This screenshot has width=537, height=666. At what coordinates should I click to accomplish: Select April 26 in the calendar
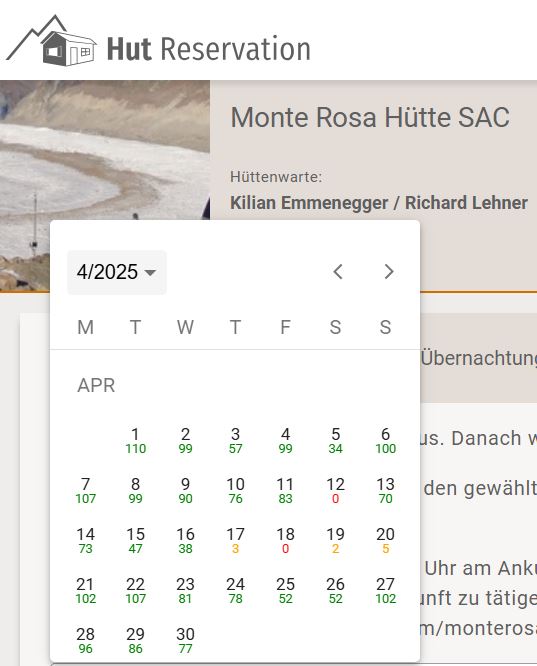335,591
